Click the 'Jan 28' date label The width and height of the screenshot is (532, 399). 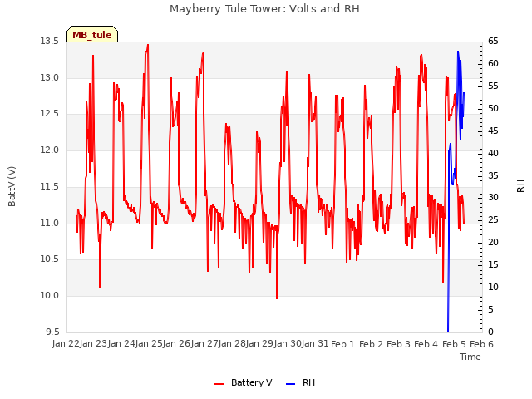pos(232,344)
